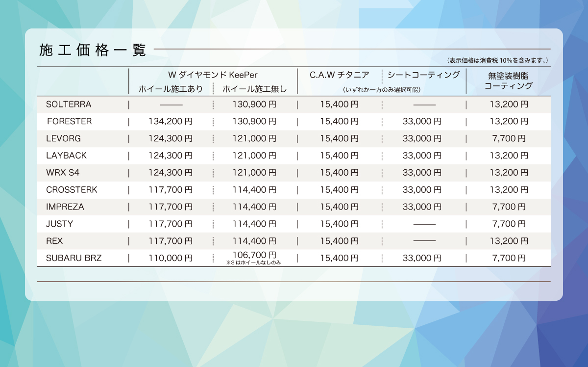
Task: Click the C.A.W チタニア column header
Action: pos(339,75)
